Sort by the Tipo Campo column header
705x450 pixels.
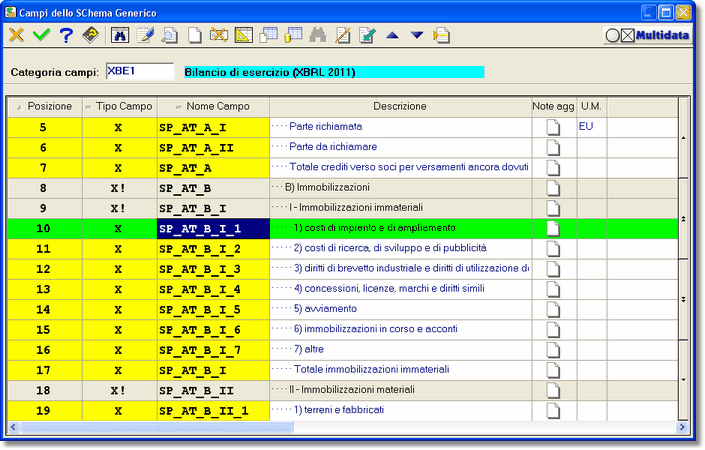pos(120,107)
